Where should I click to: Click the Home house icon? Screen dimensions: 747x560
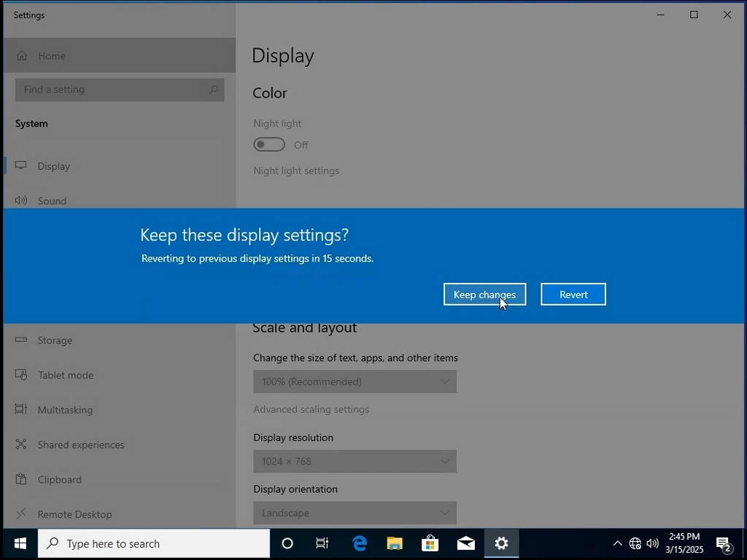[22, 55]
